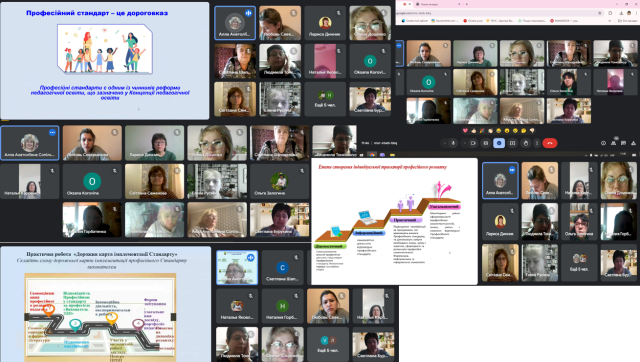Open the Present now screen-share option
The width and height of the screenshot is (640, 362).
(512, 143)
